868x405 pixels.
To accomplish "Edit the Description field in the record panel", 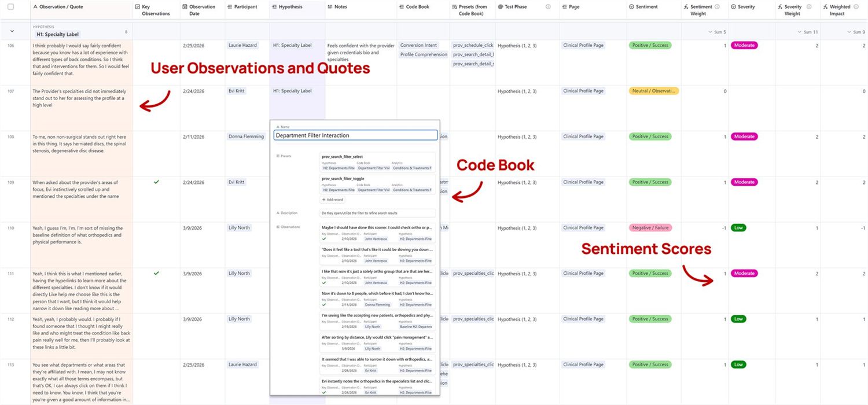I will 377,213.
